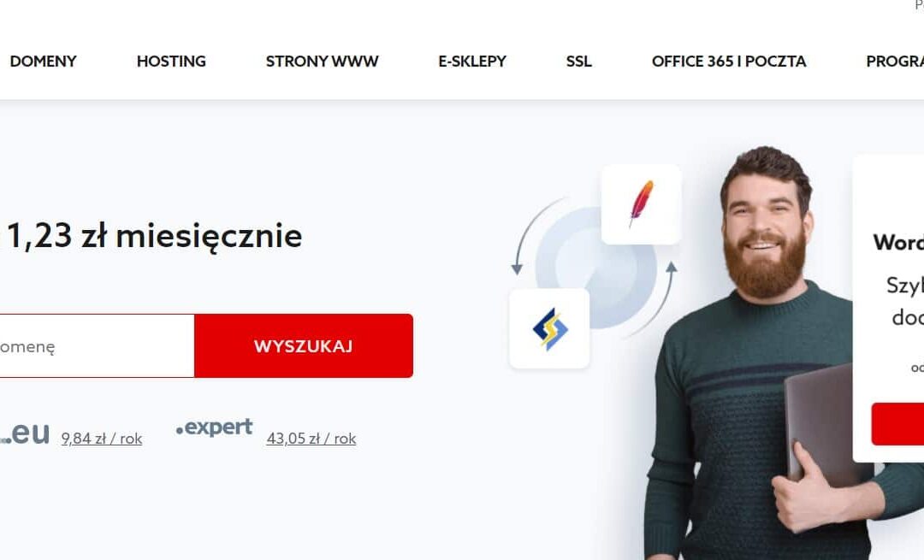Open the STRONY WWW menu

pos(322,62)
